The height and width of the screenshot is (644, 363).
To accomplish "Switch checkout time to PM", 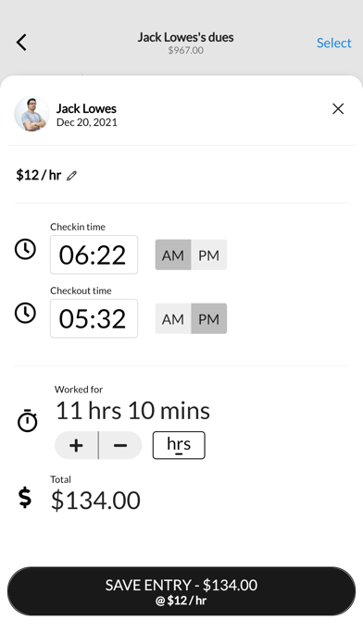I will pyautogui.click(x=209, y=318).
